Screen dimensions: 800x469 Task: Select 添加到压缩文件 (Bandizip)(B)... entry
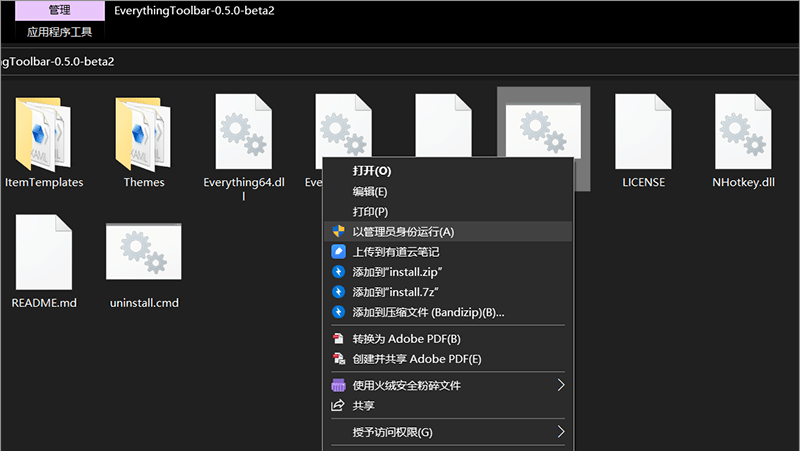click(x=448, y=312)
